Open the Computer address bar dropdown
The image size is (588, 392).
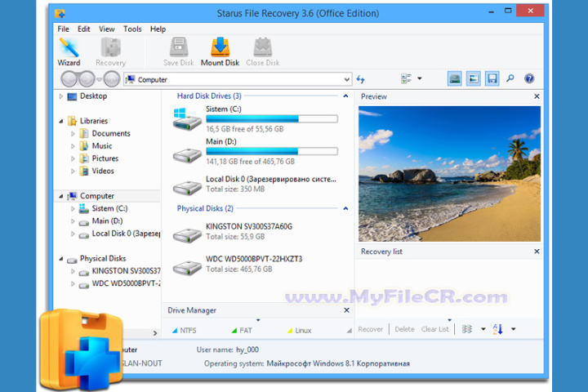(x=347, y=79)
